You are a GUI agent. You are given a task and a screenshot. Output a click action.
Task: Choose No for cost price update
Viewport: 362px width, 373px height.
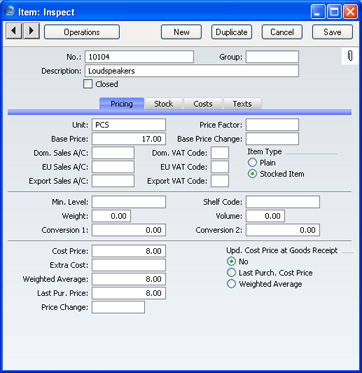coord(231,261)
